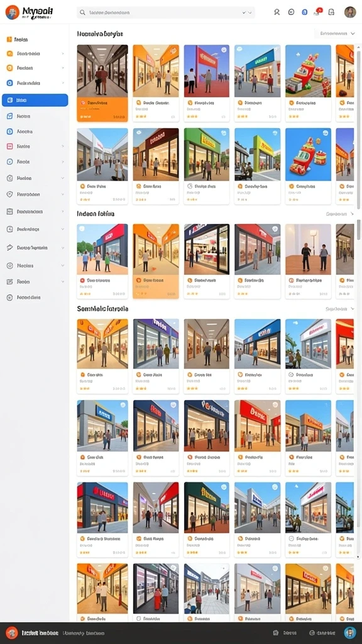Toggle the corner badge on the first third-section card
Viewport: 362px width, 644px height.
82,229
